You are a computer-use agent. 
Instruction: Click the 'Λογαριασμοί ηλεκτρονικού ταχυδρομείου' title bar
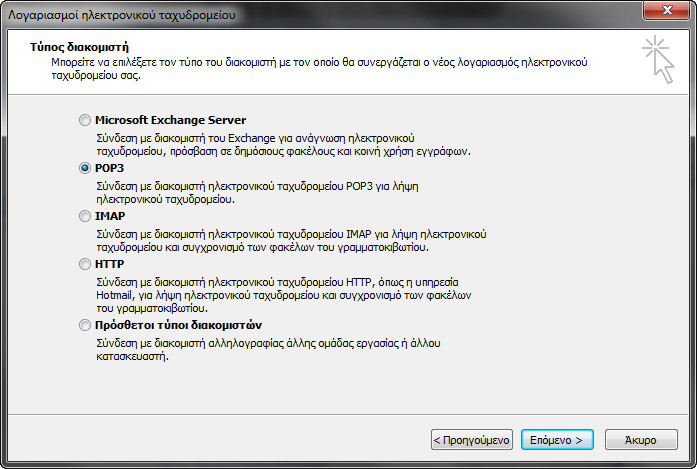pyautogui.click(x=121, y=15)
